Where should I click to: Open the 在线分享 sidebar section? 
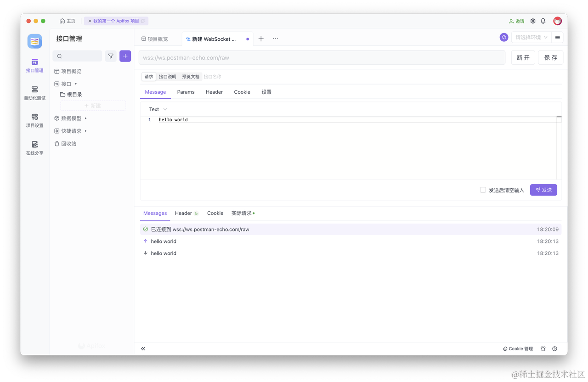[34, 148]
